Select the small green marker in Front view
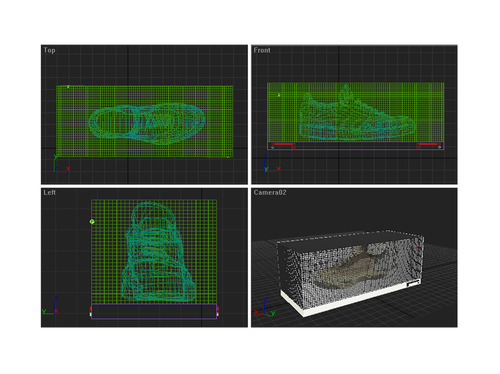500x374 pixels. pyautogui.click(x=279, y=95)
